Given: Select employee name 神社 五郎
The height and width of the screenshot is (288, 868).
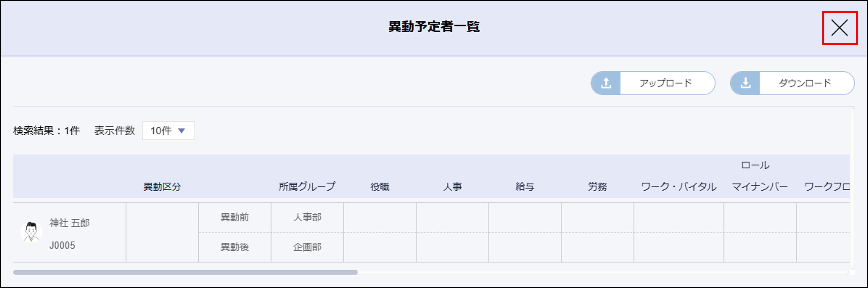Looking at the screenshot, I should click(69, 223).
